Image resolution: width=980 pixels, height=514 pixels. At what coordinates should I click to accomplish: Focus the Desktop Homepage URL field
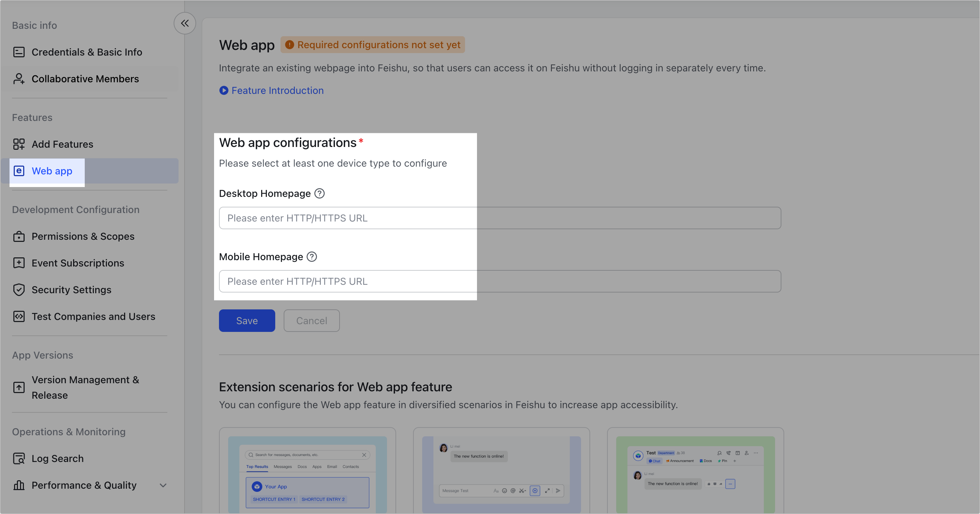click(x=500, y=218)
